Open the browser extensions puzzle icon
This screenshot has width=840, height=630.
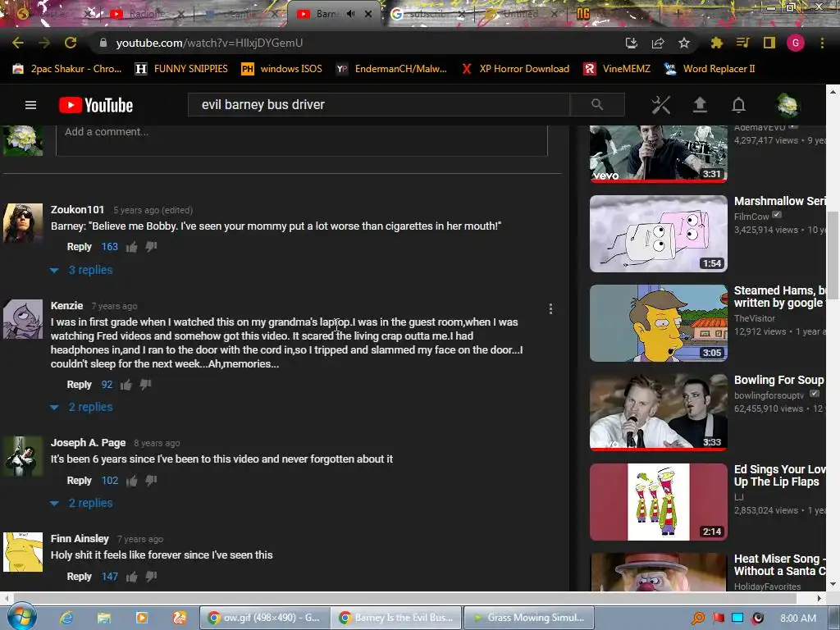click(x=716, y=43)
